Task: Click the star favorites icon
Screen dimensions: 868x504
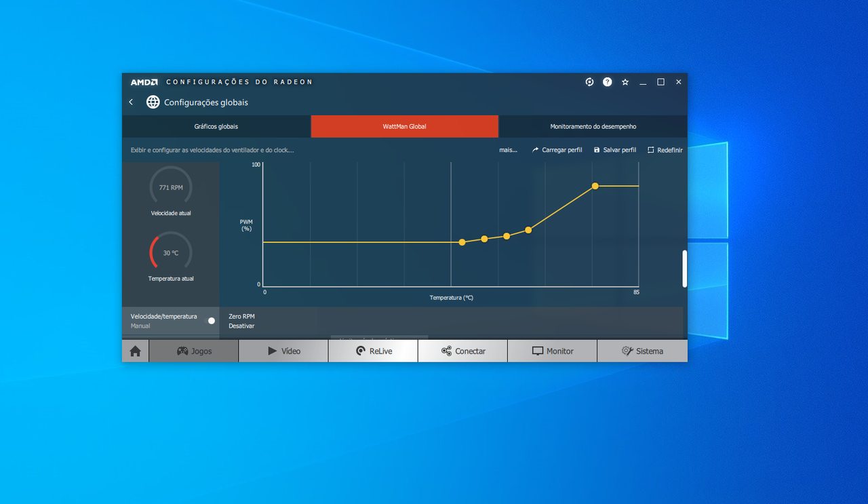Action: [625, 82]
